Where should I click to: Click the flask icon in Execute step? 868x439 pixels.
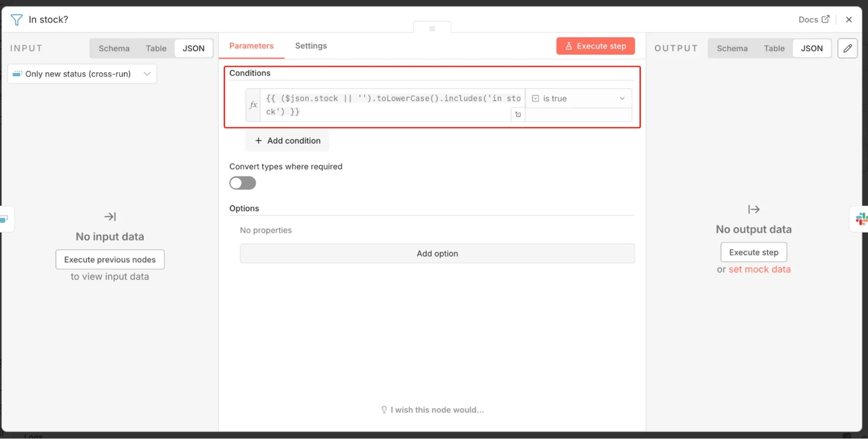568,46
